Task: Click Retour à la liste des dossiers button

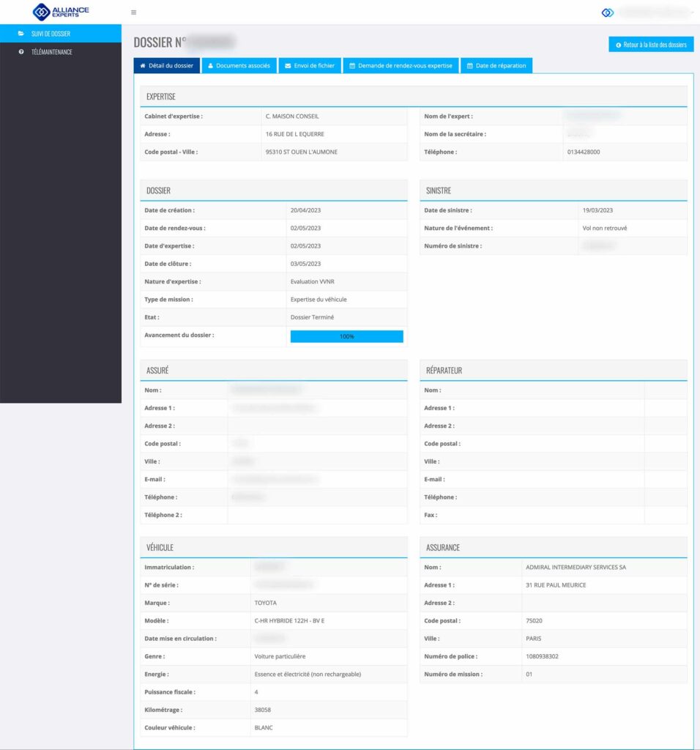Action: coord(651,45)
